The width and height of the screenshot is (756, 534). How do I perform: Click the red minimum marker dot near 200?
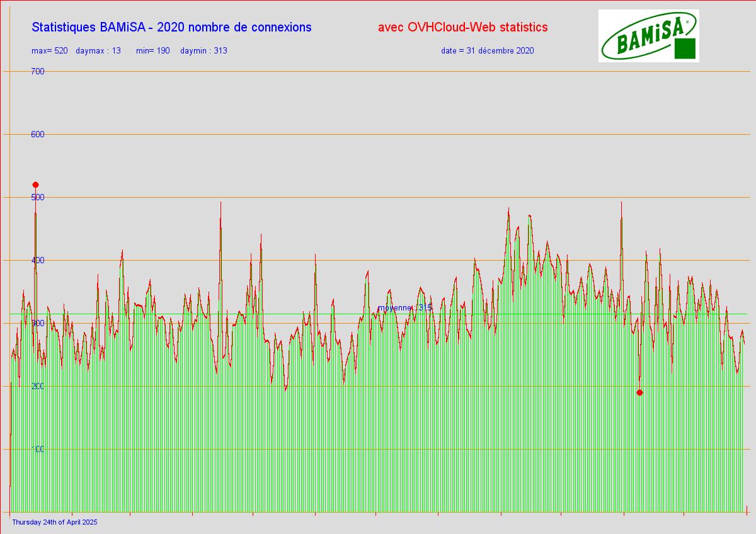(639, 392)
